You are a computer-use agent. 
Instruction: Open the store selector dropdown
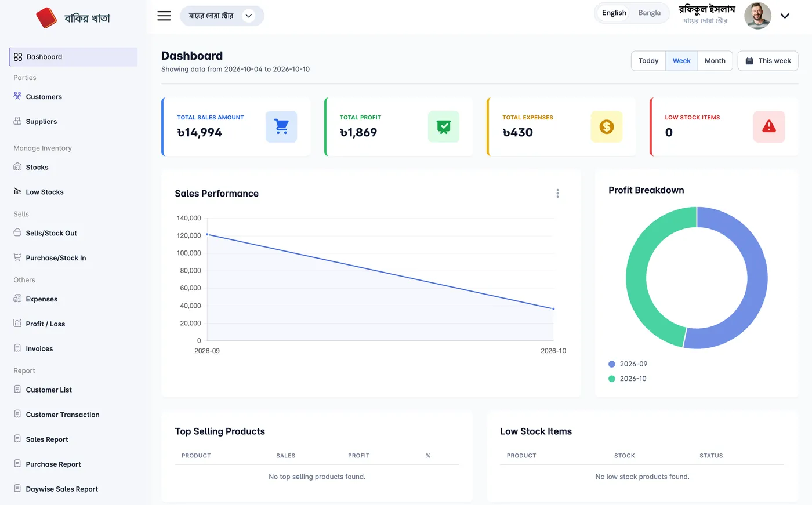[222, 16]
